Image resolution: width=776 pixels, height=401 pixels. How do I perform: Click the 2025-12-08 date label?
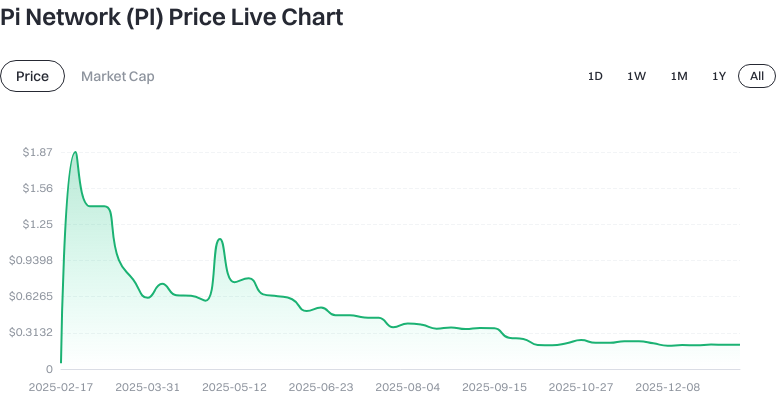(x=669, y=386)
